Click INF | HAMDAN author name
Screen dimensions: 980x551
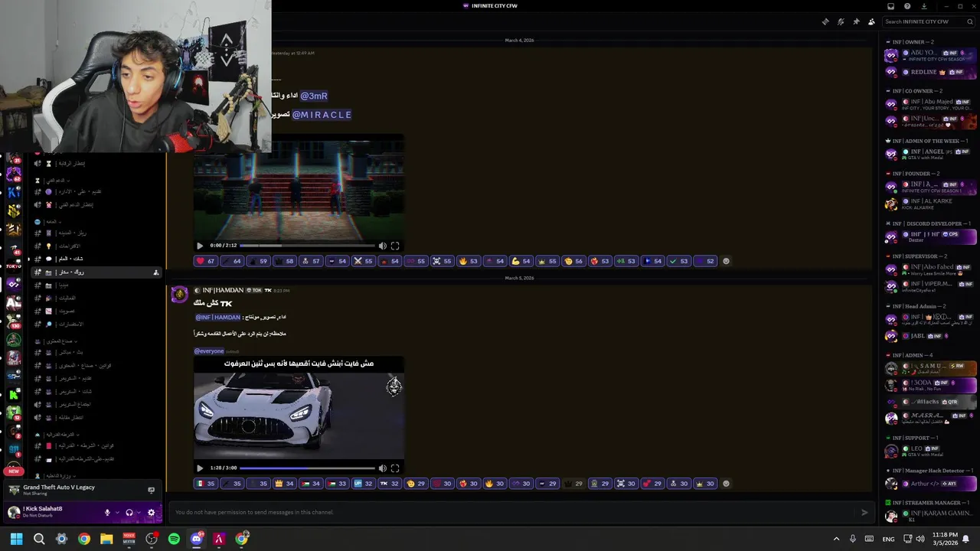click(223, 290)
